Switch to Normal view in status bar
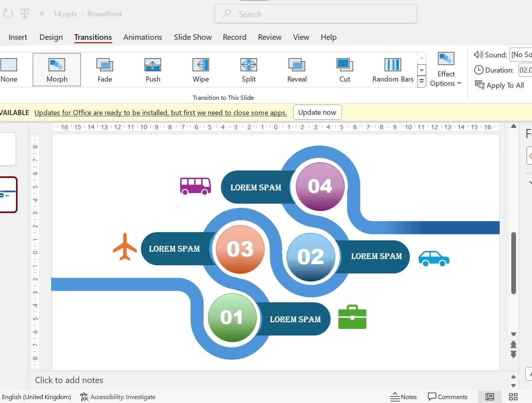532x403 pixels. click(x=489, y=397)
